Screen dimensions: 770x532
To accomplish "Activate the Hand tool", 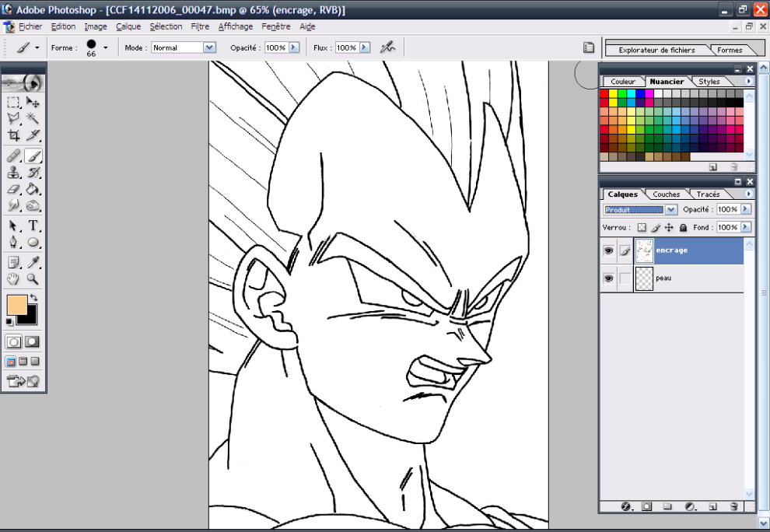I will 13,279.
